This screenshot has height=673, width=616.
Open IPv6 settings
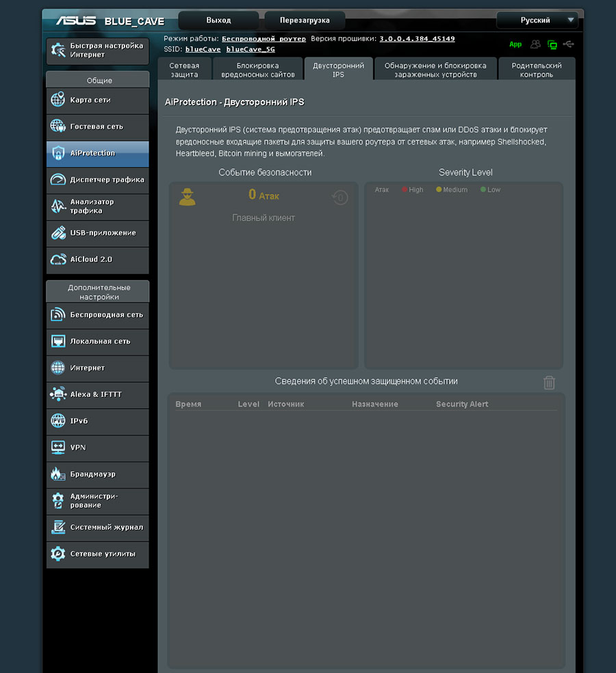click(x=97, y=422)
